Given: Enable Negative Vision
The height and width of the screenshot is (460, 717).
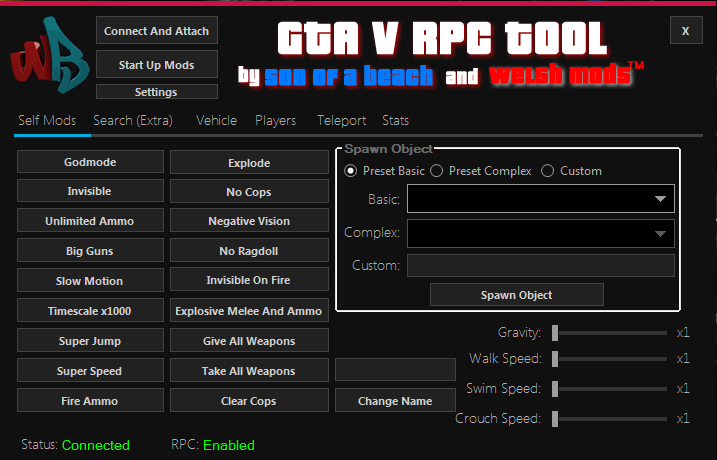Looking at the screenshot, I should pos(249,221).
